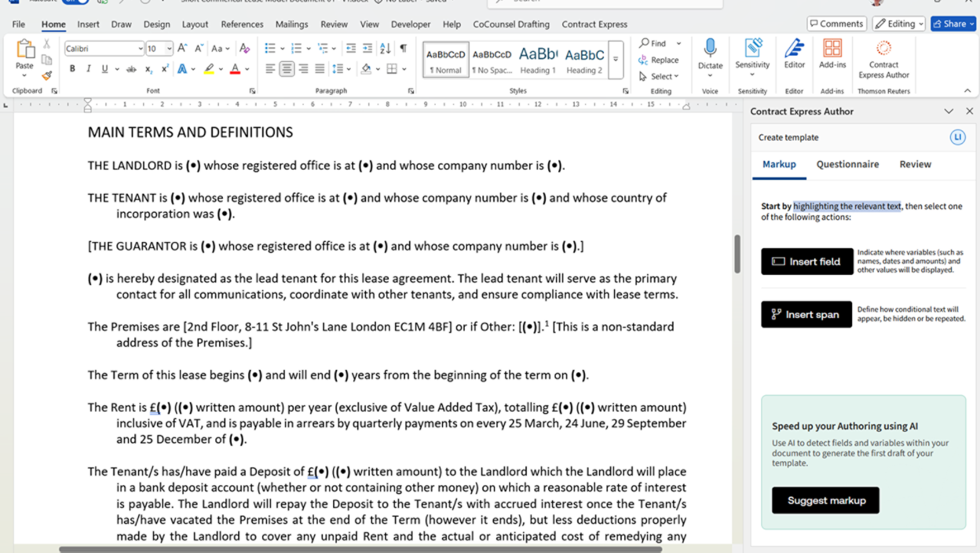Image resolution: width=980 pixels, height=553 pixels.
Task: Show paragraph marks with pilcrow icon
Action: pos(403,48)
